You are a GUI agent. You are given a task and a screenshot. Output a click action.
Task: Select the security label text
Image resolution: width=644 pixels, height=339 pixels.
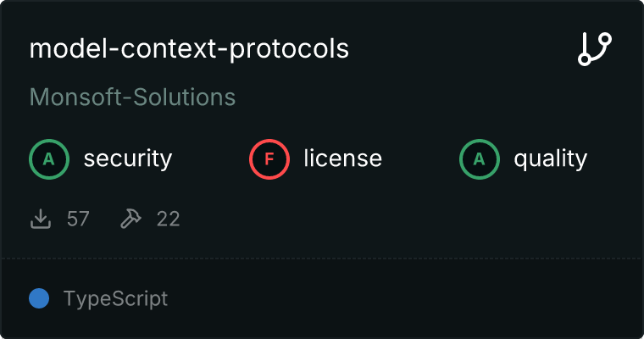(128, 158)
